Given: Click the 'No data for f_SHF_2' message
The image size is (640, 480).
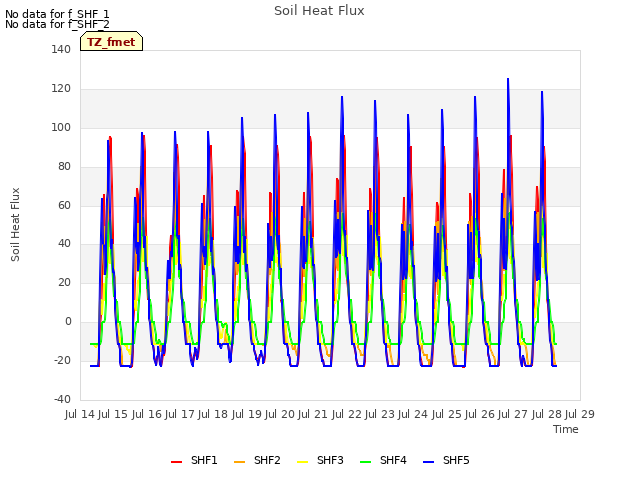Looking at the screenshot, I should click(57, 24).
